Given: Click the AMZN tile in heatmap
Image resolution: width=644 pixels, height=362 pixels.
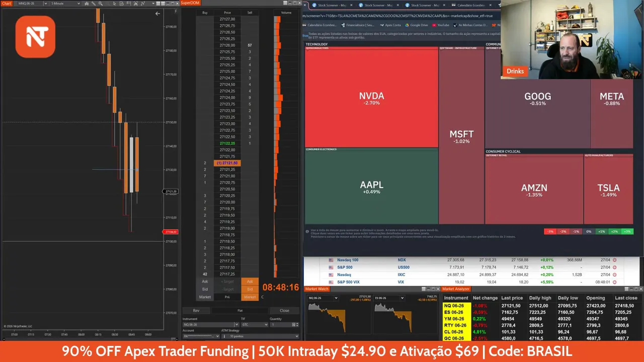Looking at the screenshot, I should pos(534,190).
